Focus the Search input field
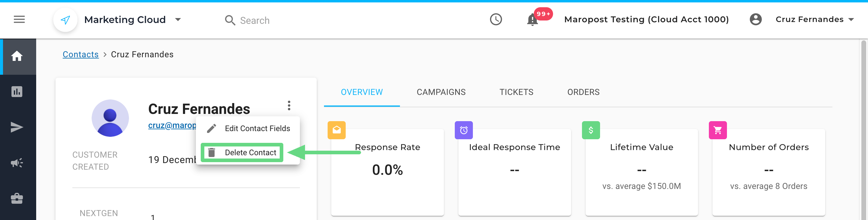 [x=254, y=20]
